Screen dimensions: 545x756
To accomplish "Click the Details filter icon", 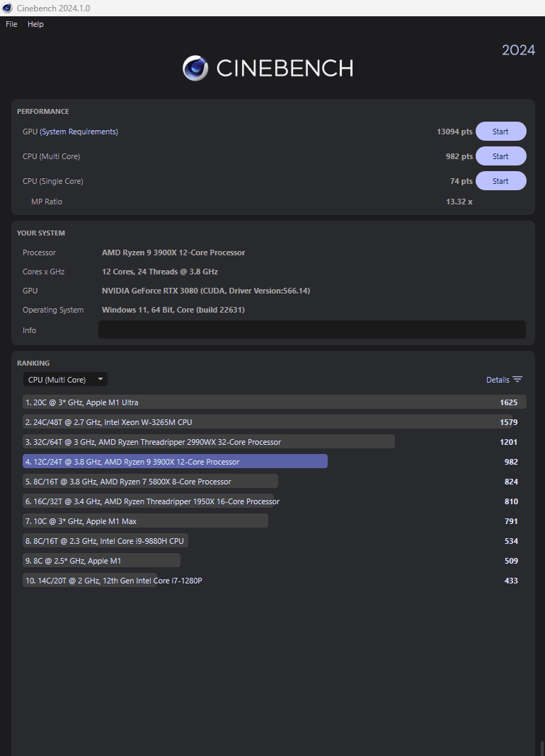I will [517, 380].
